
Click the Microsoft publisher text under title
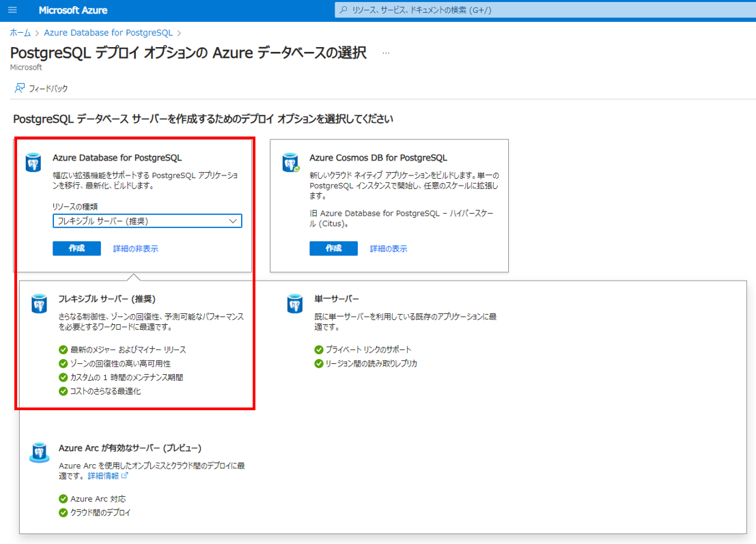pos(26,68)
